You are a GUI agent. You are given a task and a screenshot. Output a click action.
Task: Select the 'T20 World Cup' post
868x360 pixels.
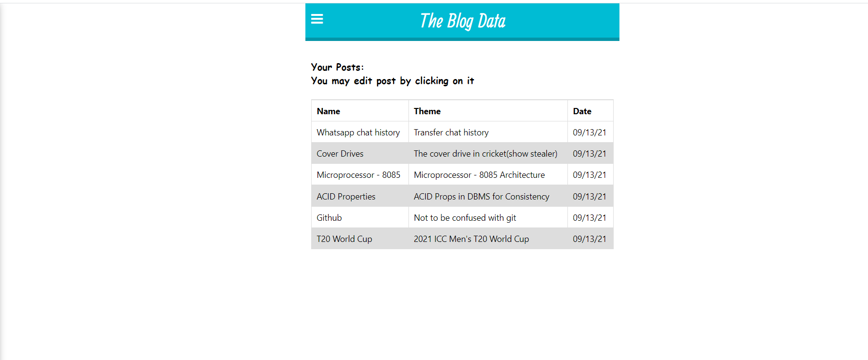(344, 239)
